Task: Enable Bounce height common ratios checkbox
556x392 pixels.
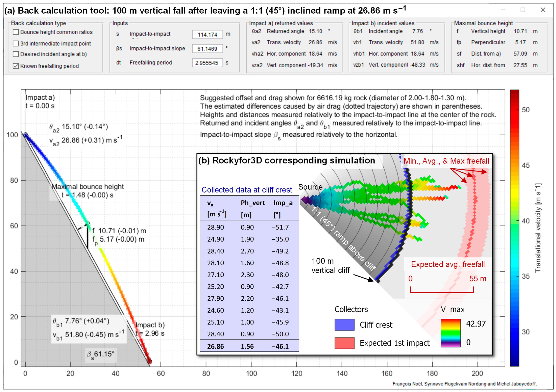Action: pos(16,32)
